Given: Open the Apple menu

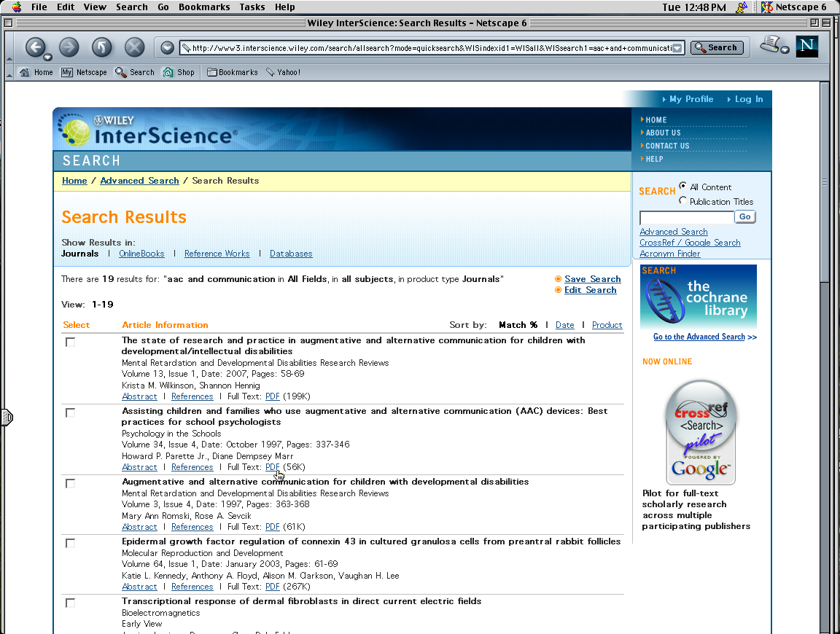Looking at the screenshot, I should [x=17, y=7].
